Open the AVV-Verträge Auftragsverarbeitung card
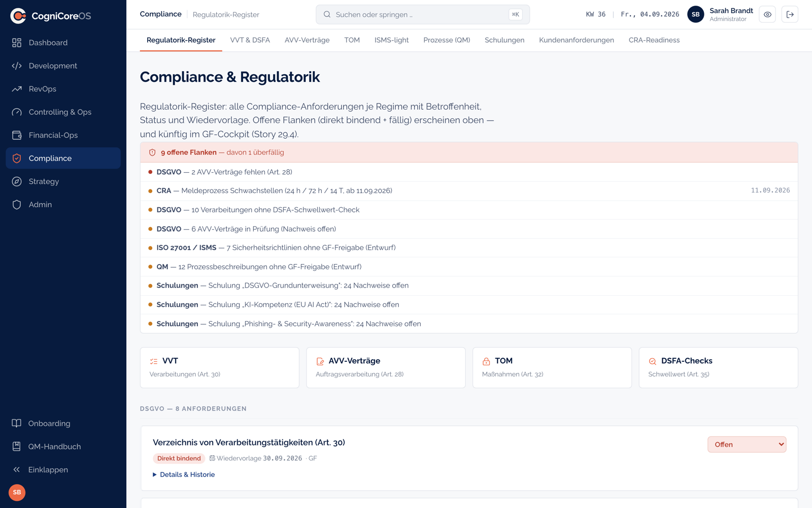 coord(386,368)
